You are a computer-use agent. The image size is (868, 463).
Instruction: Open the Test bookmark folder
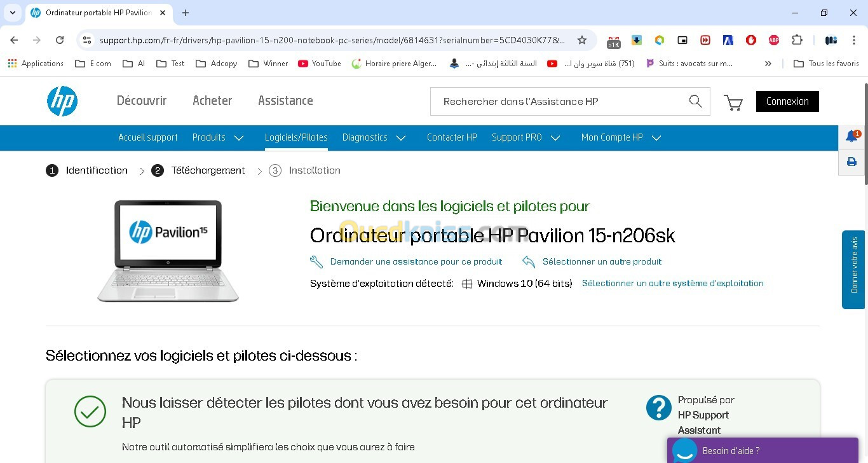(x=170, y=64)
